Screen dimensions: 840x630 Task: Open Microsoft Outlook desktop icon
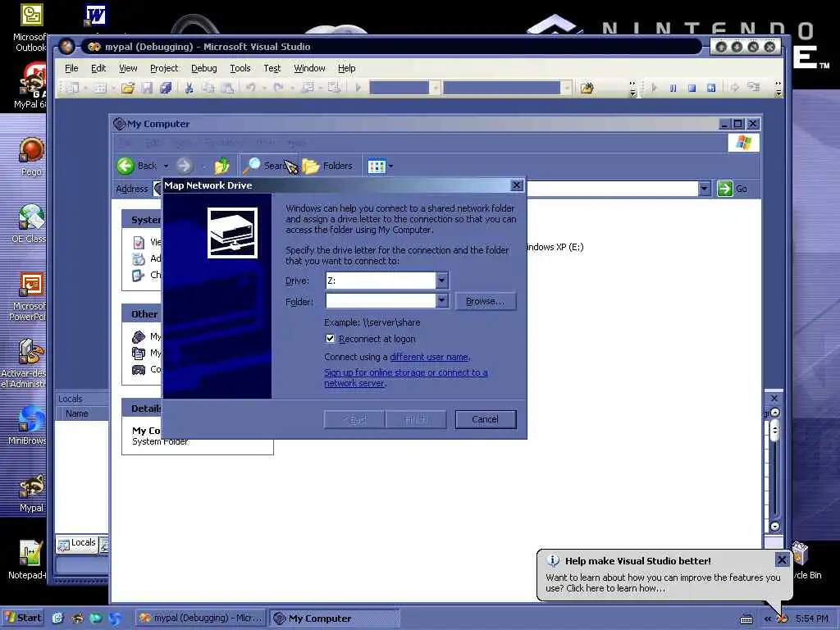click(31, 28)
